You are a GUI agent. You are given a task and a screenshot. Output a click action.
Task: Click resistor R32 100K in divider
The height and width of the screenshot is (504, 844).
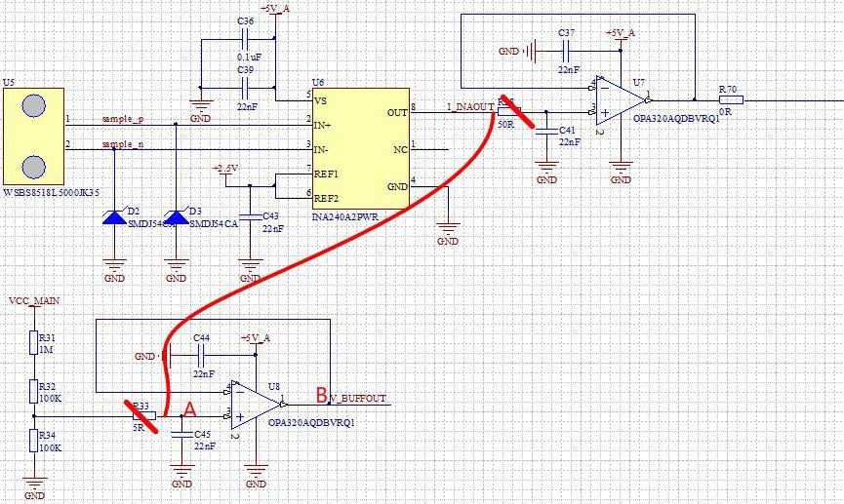(34, 392)
